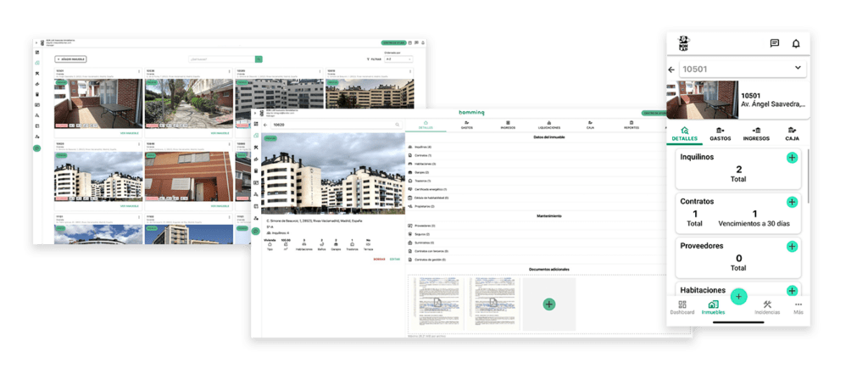Expand Seguros (2) row under Mantenimiento
The width and height of the screenshot is (868, 374).
tap(536, 234)
